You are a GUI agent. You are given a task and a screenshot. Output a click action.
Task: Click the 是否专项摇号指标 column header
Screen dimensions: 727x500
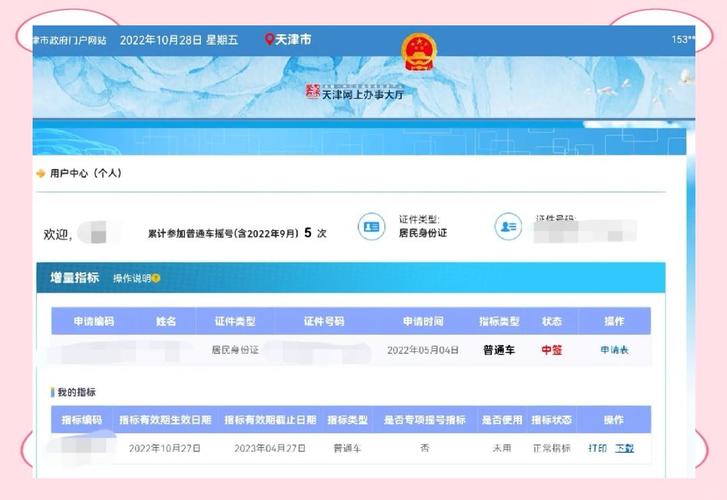point(425,420)
